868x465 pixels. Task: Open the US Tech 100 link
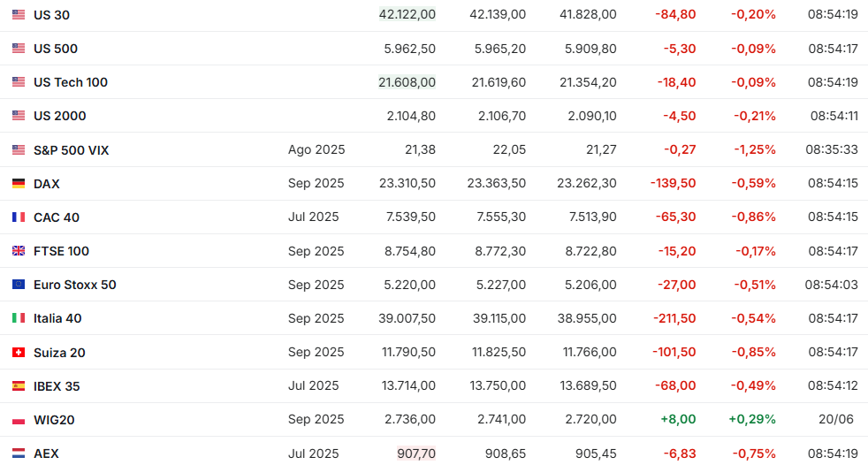tap(71, 82)
